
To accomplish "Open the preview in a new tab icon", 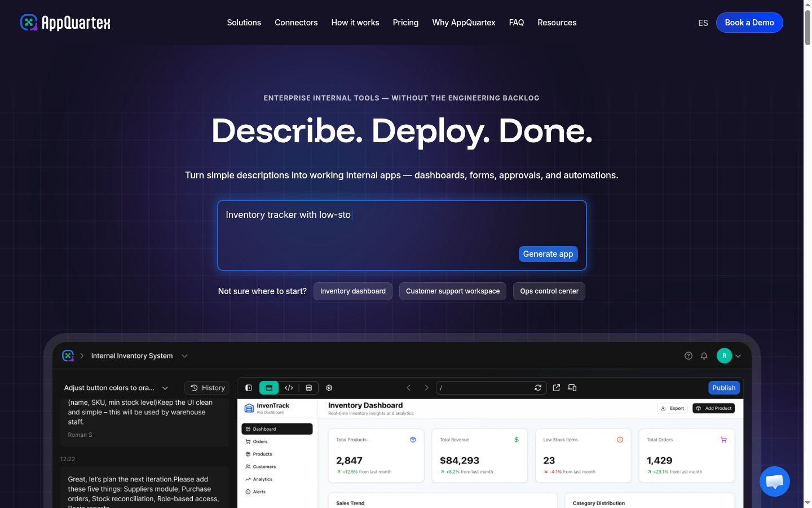I will tap(557, 388).
